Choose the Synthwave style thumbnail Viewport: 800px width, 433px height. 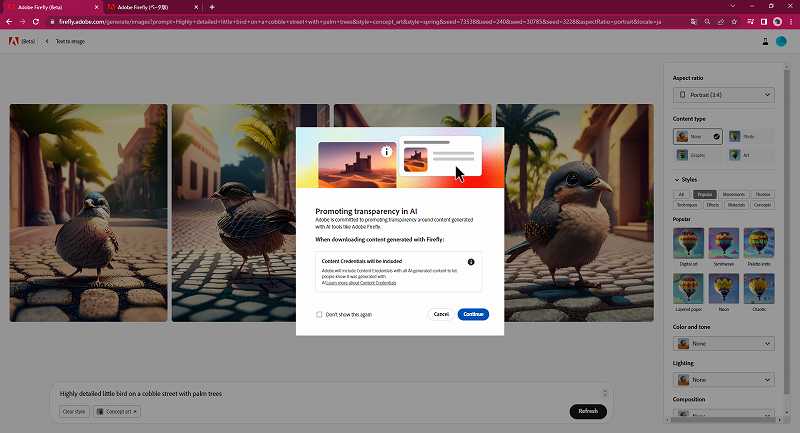(723, 243)
